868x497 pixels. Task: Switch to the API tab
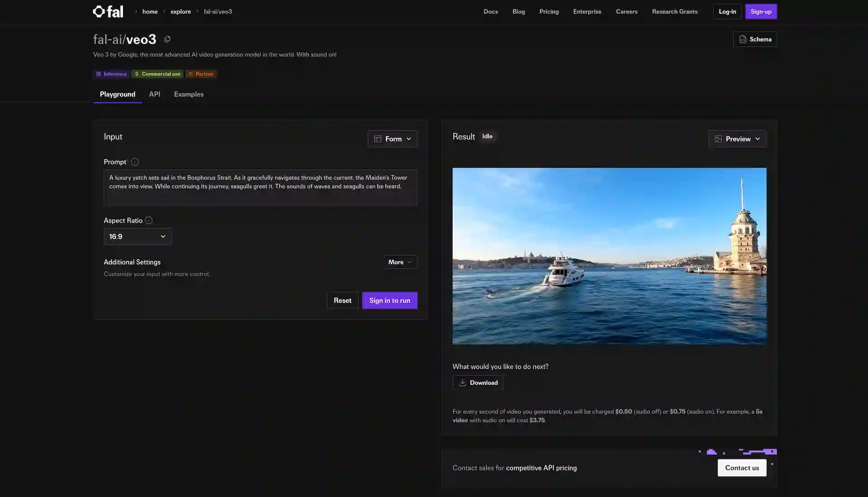[x=155, y=94]
